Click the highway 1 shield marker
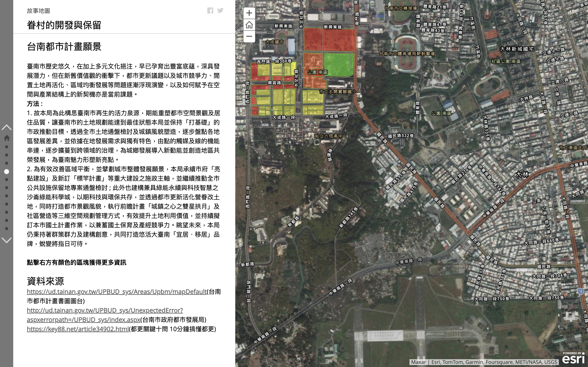588x367 pixels. click(x=580, y=291)
